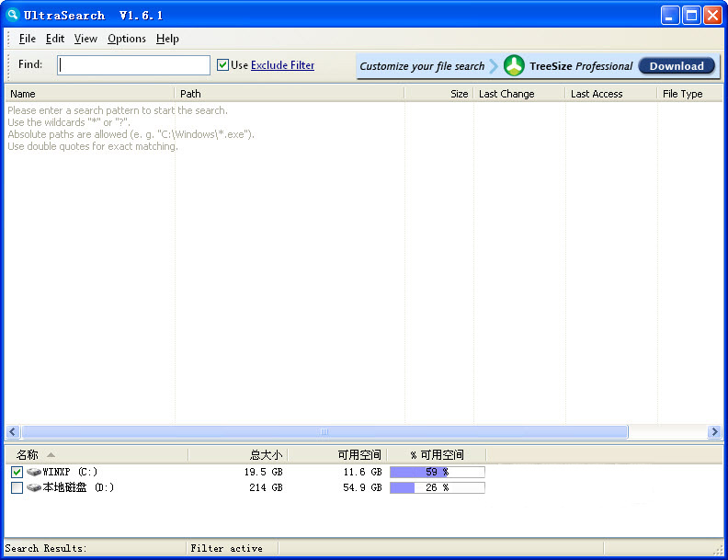This screenshot has width=728, height=560.
Task: Click the C: drive free space bar
Action: click(x=437, y=472)
